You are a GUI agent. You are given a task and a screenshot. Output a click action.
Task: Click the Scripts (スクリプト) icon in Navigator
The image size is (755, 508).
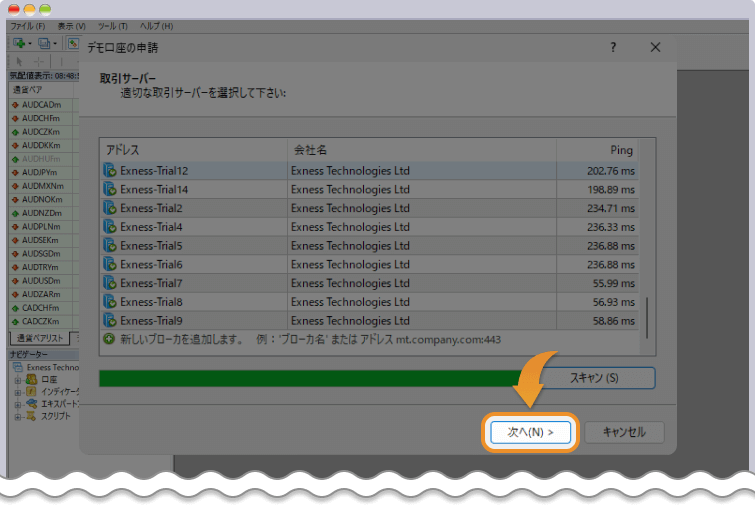pyautogui.click(x=32, y=415)
